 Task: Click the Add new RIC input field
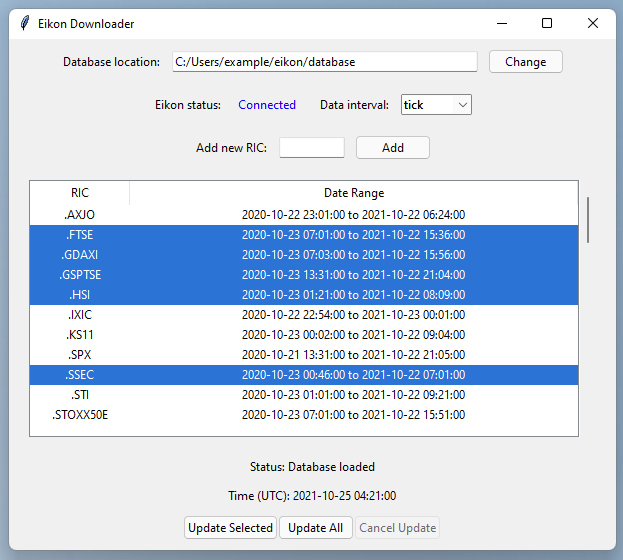pos(312,147)
